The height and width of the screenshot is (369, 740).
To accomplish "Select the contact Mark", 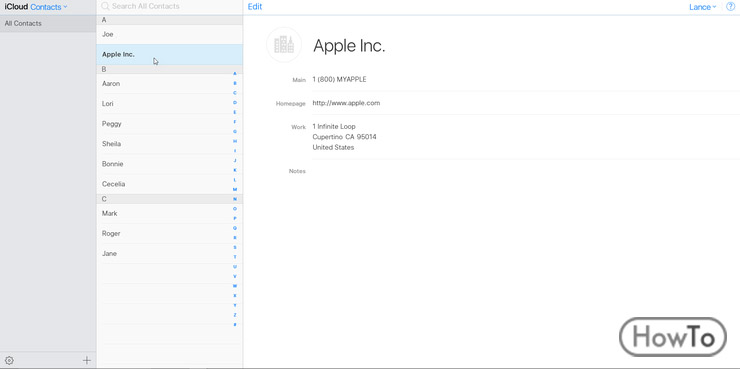I will 170,213.
